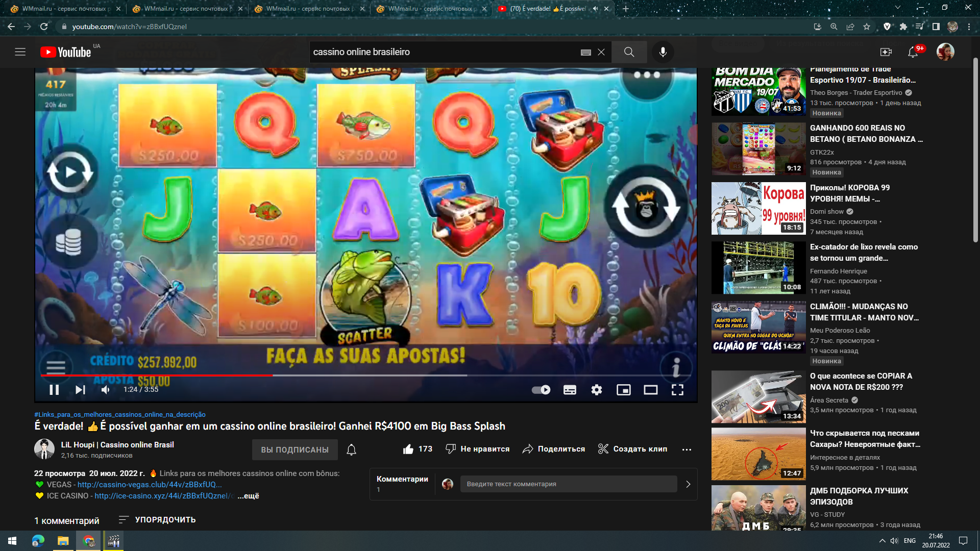Click the Не нравится dislike button
Screen dimensions: 980x551
[478, 449]
